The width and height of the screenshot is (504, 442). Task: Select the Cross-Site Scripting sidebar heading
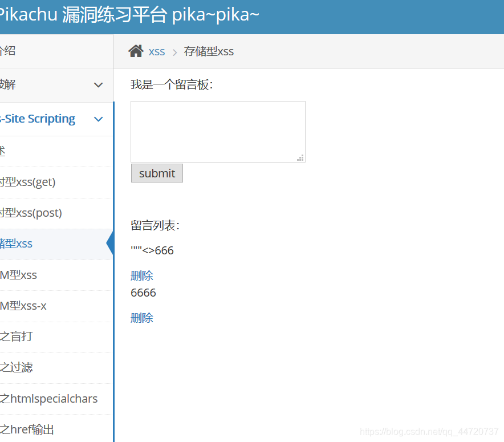click(x=37, y=119)
